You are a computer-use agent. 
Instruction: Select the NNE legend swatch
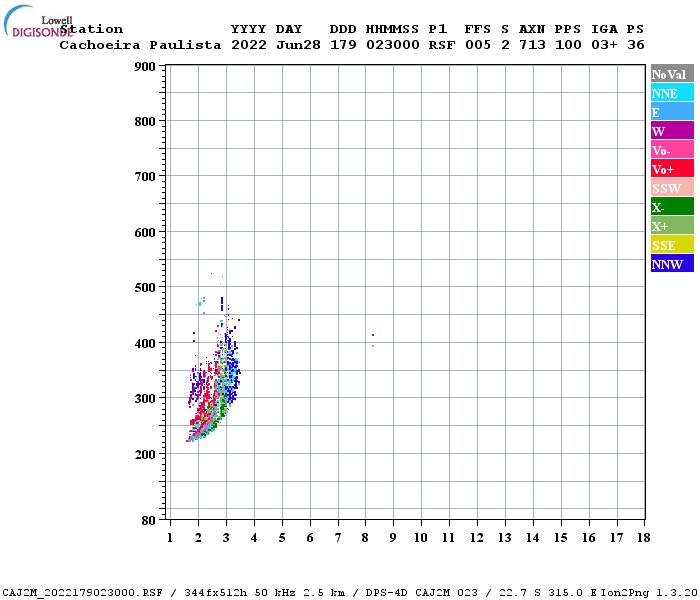point(672,93)
